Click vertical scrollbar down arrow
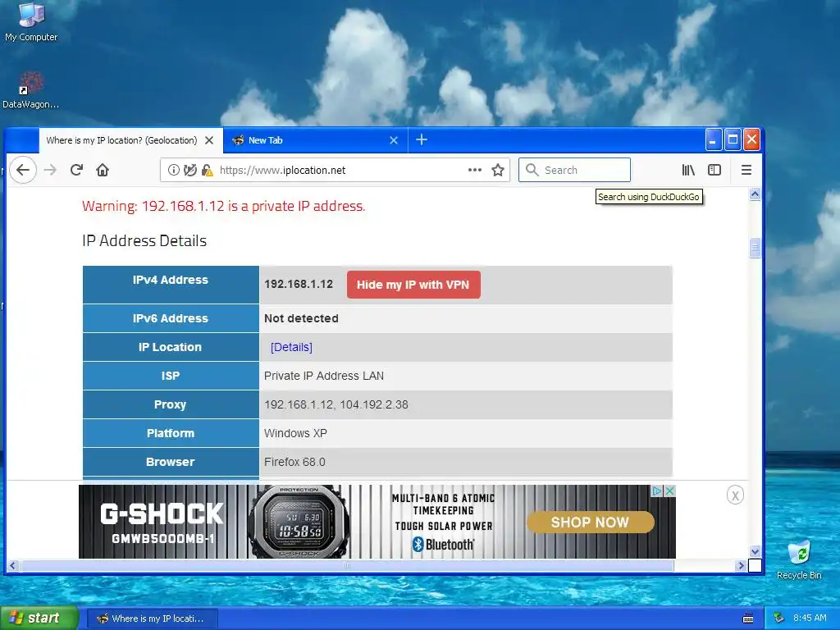The height and width of the screenshot is (630, 840). (x=755, y=551)
